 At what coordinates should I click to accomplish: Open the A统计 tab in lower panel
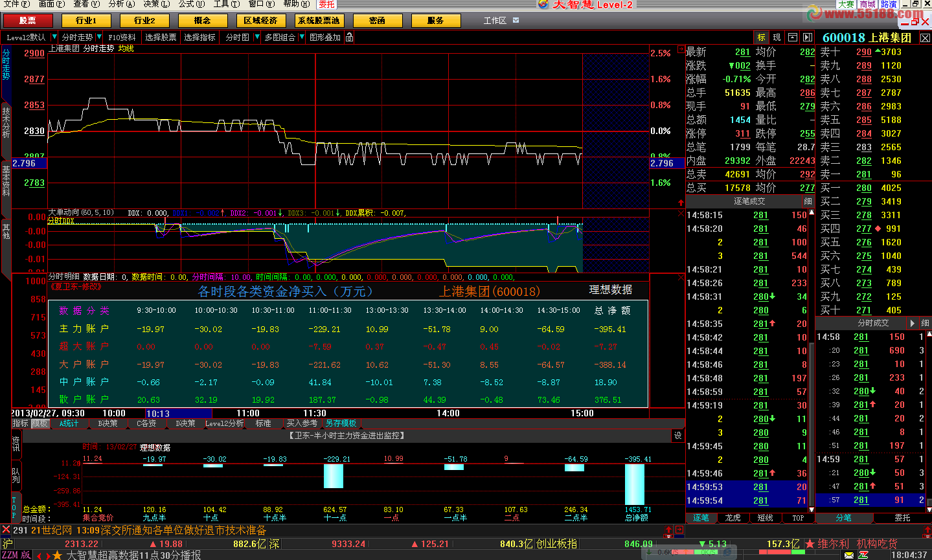[69, 423]
